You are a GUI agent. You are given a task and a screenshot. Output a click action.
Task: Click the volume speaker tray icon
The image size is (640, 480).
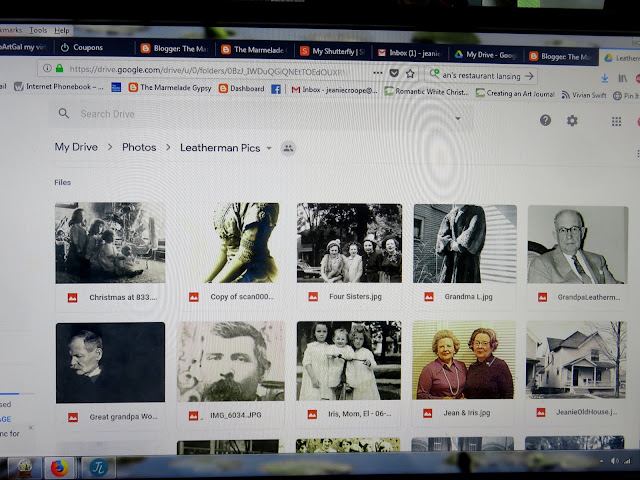coord(615,461)
